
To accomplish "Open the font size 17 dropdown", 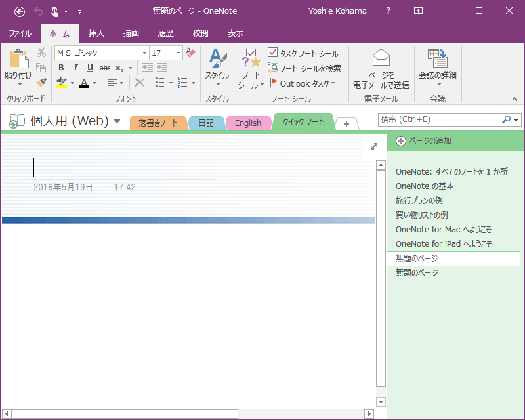I will tap(178, 53).
